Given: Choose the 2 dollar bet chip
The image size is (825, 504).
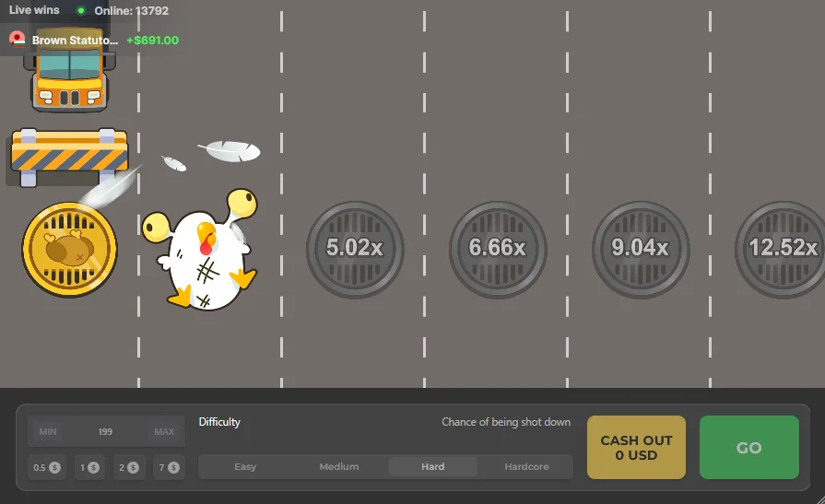Looking at the screenshot, I should click(128, 467).
